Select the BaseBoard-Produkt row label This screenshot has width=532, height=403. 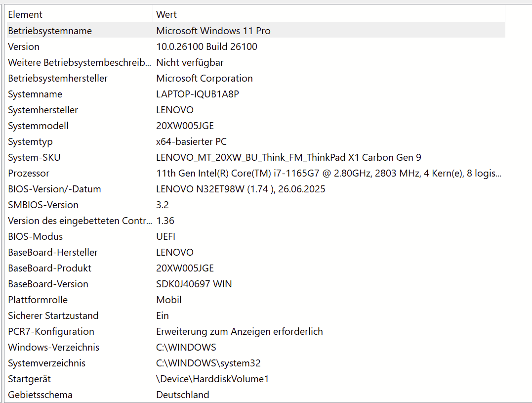pyautogui.click(x=49, y=268)
